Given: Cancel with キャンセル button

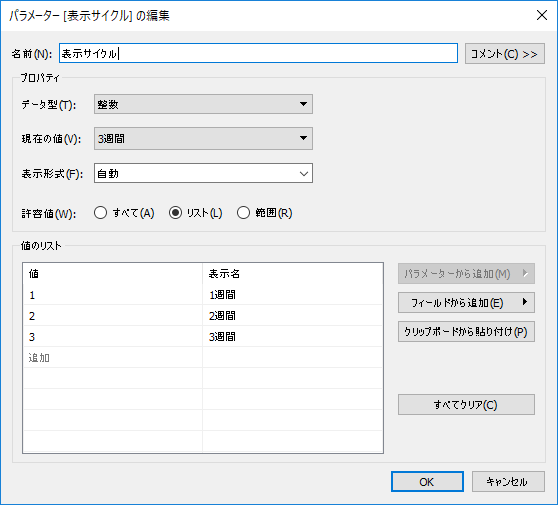Looking at the screenshot, I should click(x=508, y=482).
